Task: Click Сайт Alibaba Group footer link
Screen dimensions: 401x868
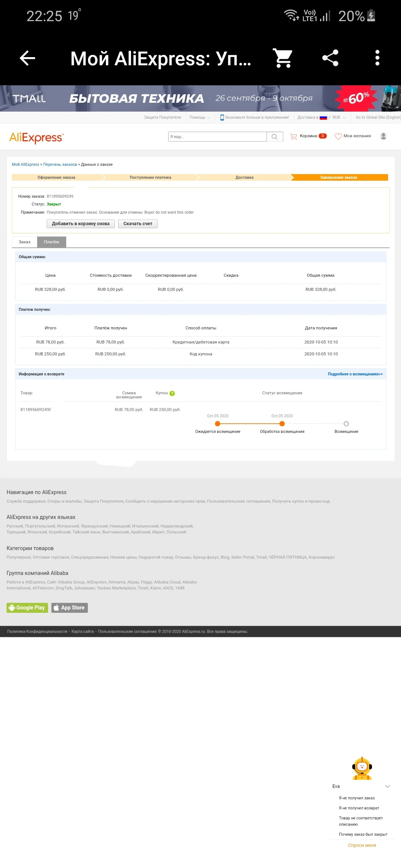Action: [x=66, y=582]
